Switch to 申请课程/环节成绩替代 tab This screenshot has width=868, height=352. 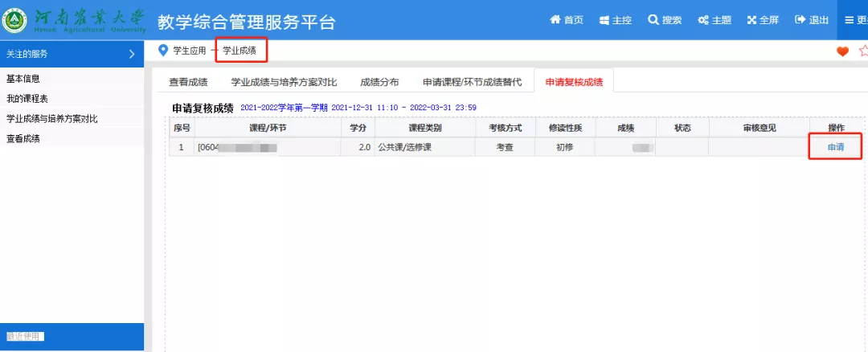coord(473,83)
